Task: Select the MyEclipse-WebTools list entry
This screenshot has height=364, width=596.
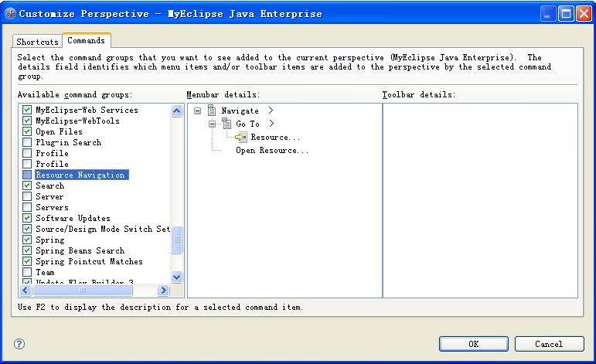Action: coord(77,121)
